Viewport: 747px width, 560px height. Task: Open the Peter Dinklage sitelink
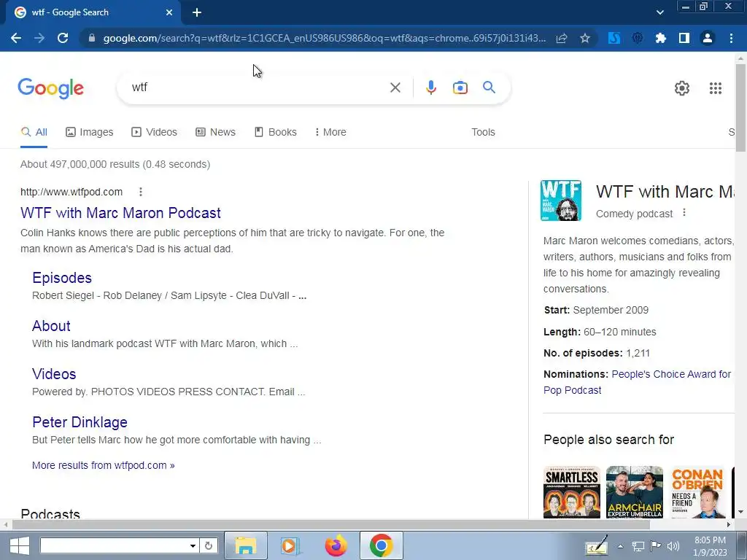[x=80, y=422]
